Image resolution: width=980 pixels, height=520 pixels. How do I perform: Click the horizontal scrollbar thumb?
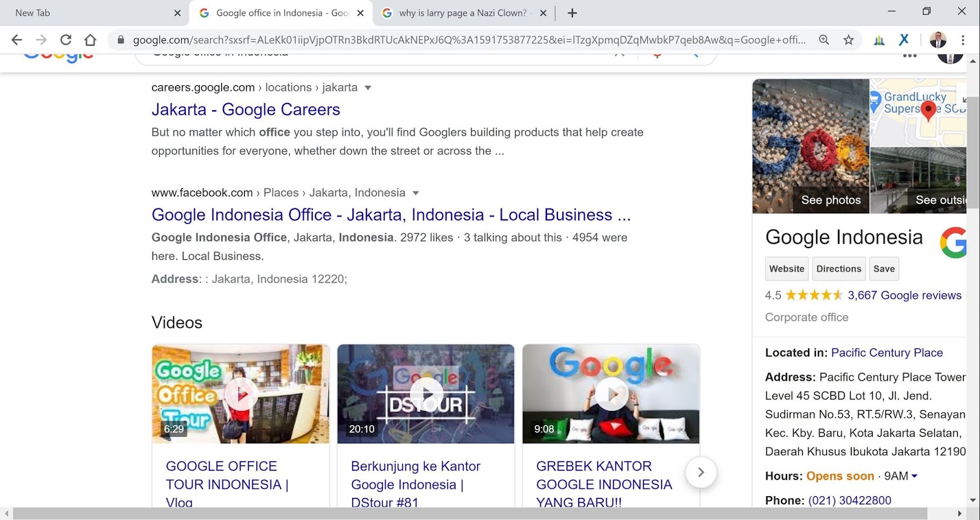(x=470, y=513)
